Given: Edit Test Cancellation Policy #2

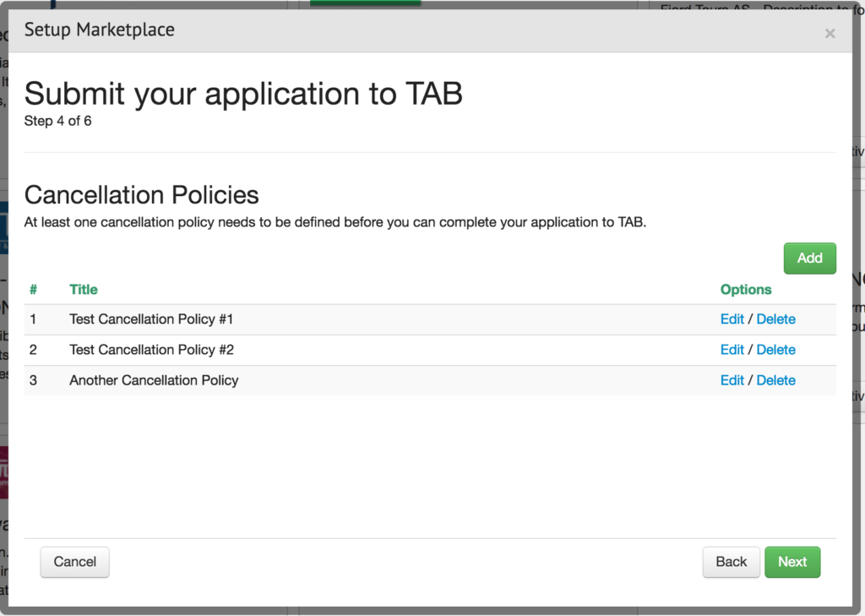Looking at the screenshot, I should click(732, 350).
